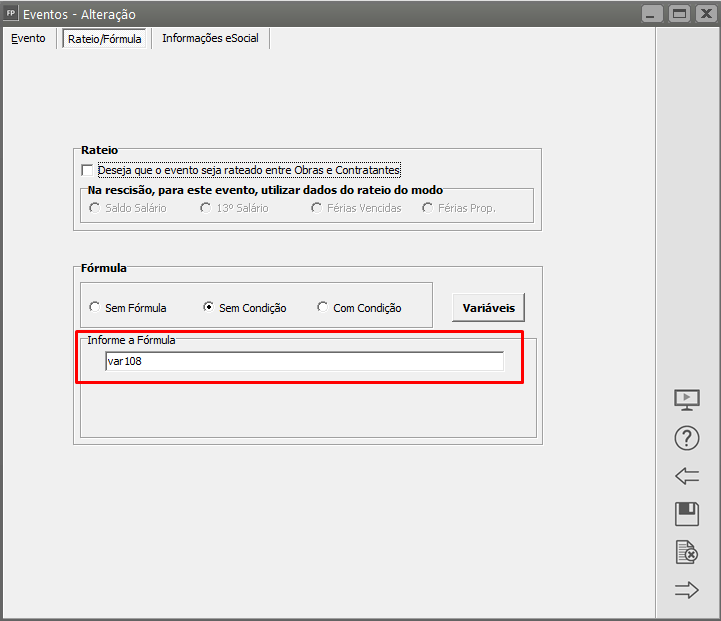This screenshot has height=621, width=721.
Task: Open the Informações eSocial tab
Action: pos(210,39)
